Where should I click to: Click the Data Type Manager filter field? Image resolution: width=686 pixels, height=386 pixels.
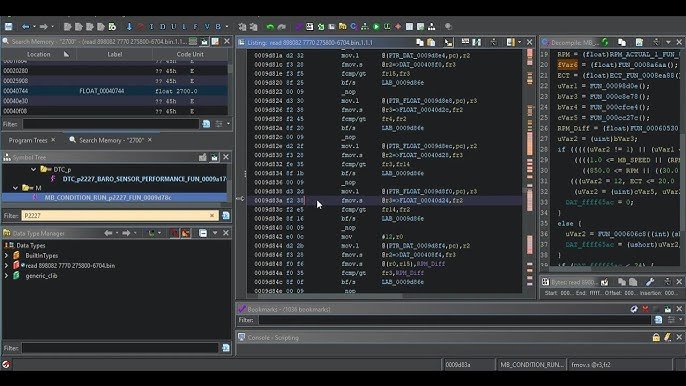click(x=119, y=348)
